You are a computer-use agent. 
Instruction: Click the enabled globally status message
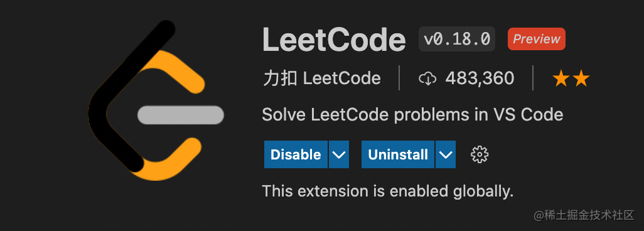click(x=388, y=191)
